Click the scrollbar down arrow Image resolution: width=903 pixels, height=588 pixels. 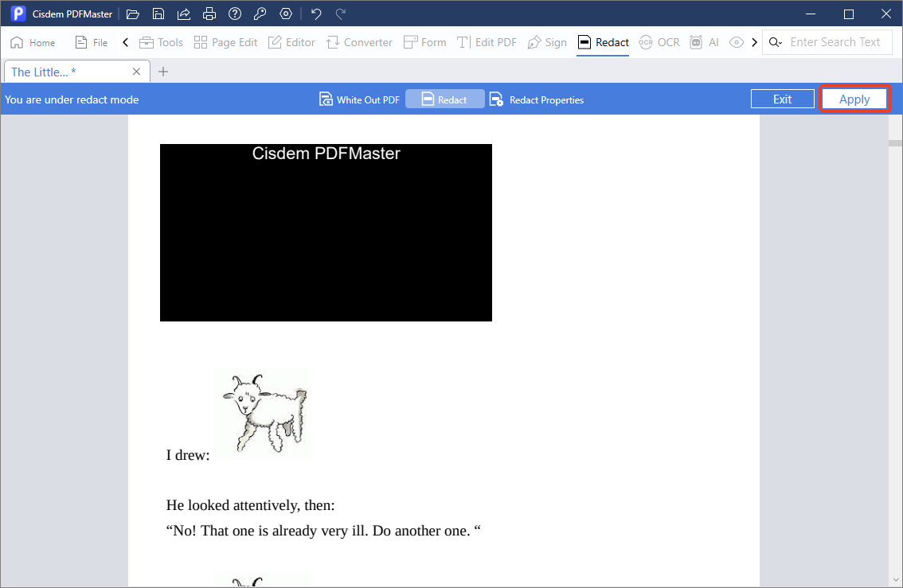[895, 580]
